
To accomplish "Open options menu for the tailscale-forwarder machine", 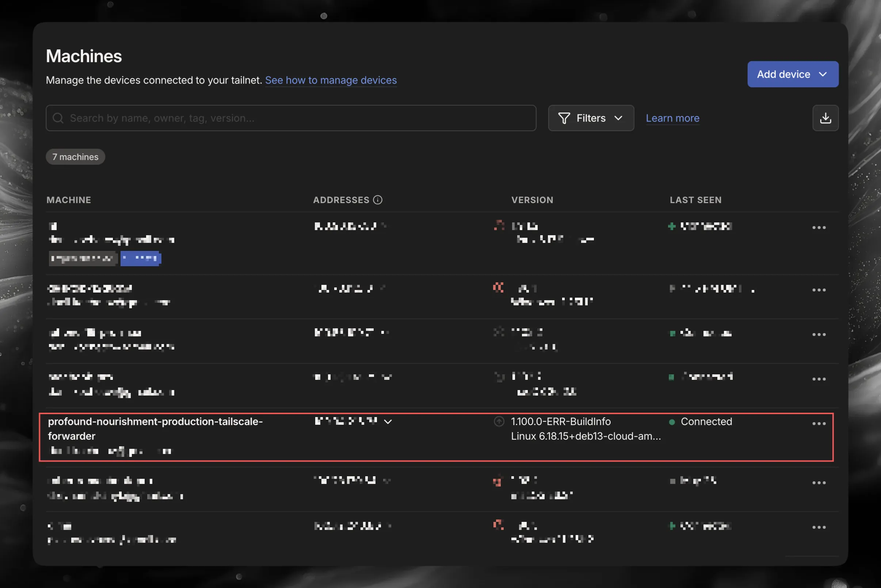I will [819, 423].
